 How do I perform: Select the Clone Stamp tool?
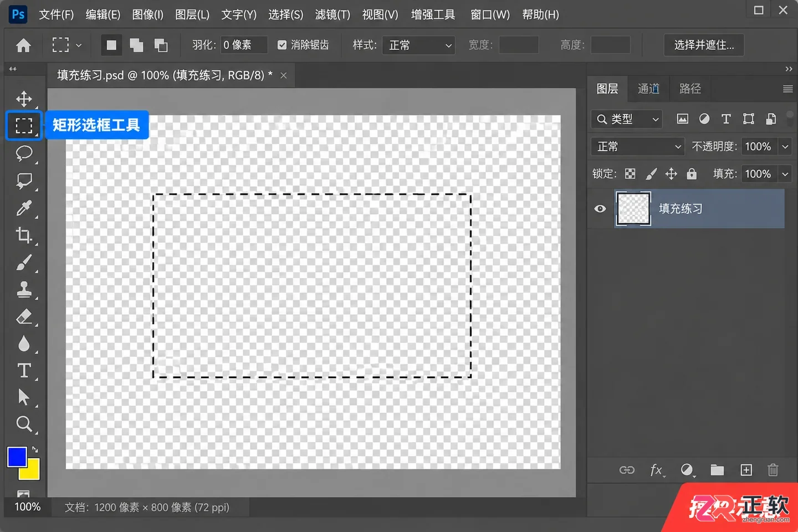pos(24,289)
